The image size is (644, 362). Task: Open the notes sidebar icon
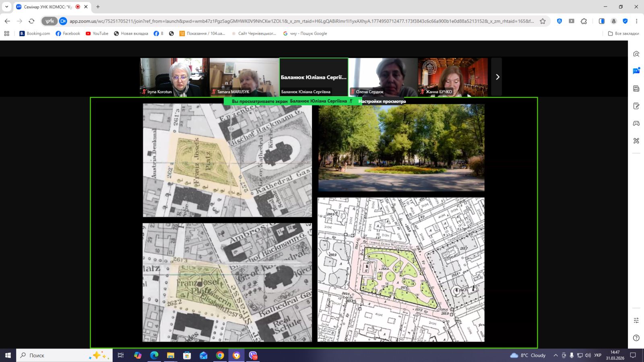click(636, 106)
